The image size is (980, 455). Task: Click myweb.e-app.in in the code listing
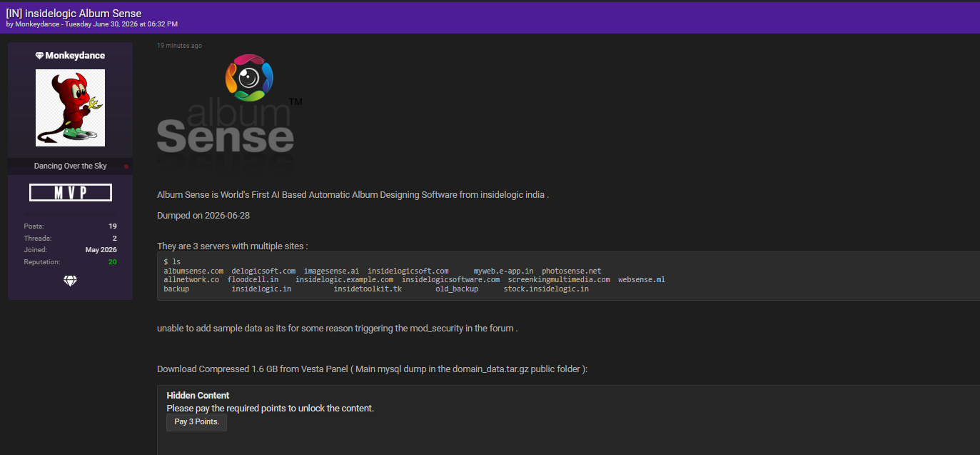point(504,271)
